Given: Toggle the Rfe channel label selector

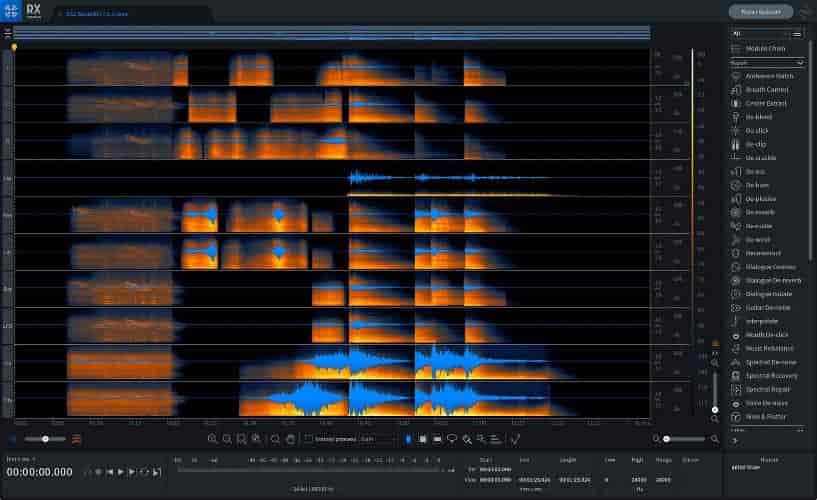Looking at the screenshot, I should pos(7,216).
